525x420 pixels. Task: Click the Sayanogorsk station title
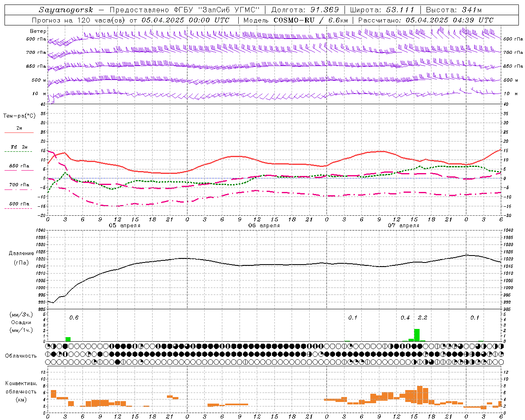[x=66, y=10]
